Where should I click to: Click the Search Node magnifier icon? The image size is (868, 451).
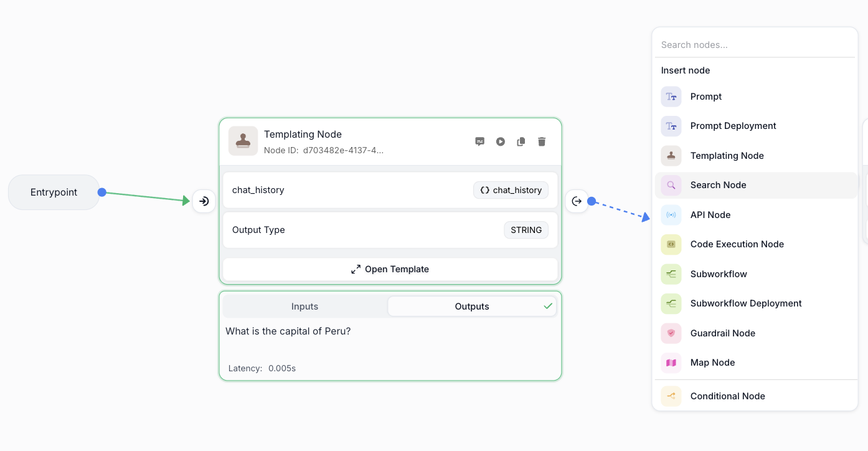(x=671, y=185)
